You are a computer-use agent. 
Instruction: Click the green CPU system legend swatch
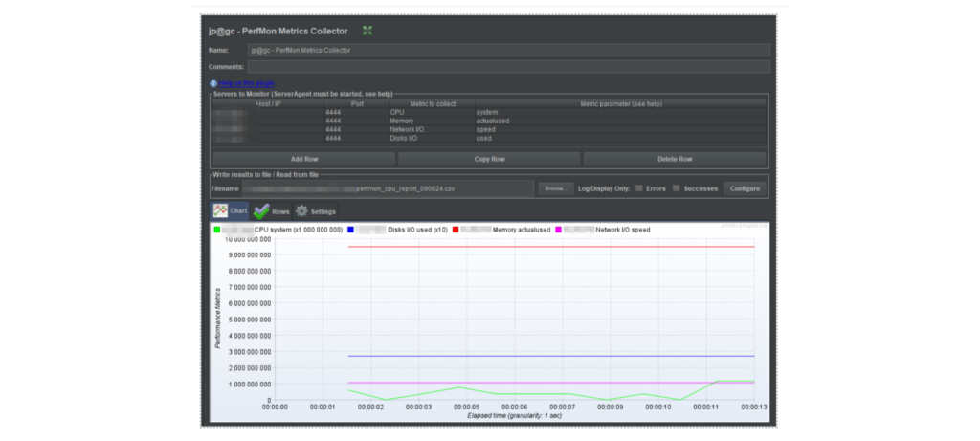click(217, 230)
